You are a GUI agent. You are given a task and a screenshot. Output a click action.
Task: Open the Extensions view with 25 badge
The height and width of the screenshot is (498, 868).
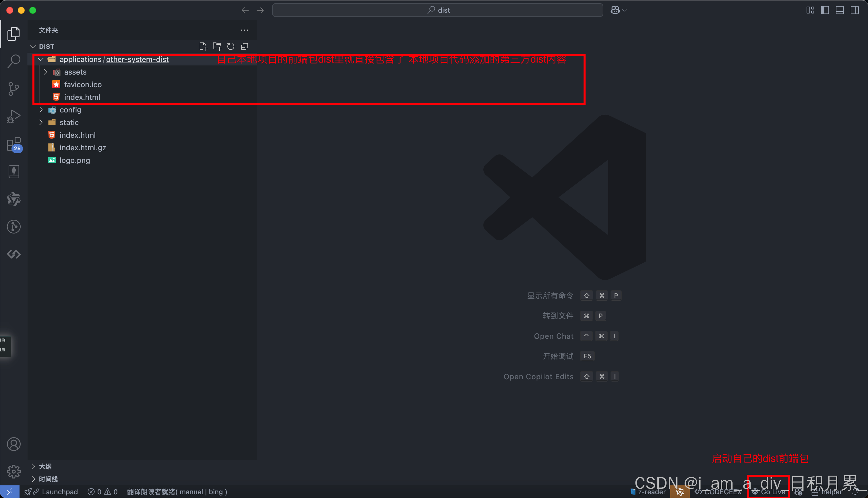click(14, 144)
